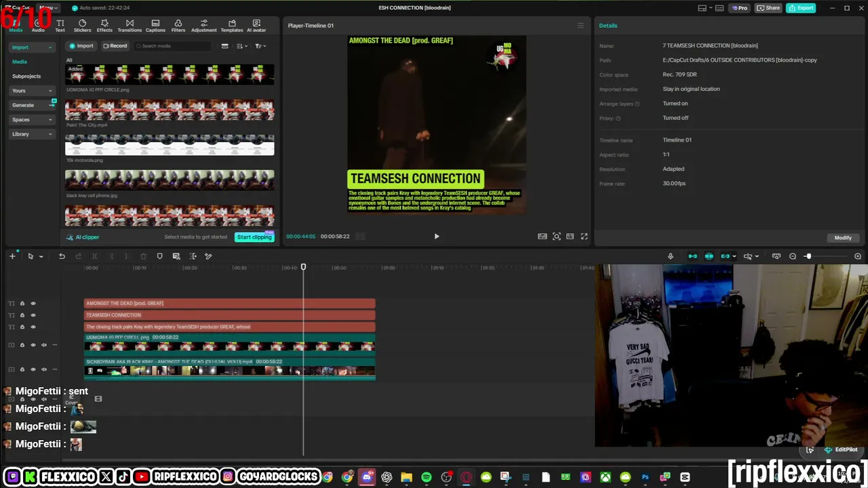This screenshot has height=488, width=868.
Task: Click the marker shield icon in timeline toolbar
Action: (x=159, y=256)
